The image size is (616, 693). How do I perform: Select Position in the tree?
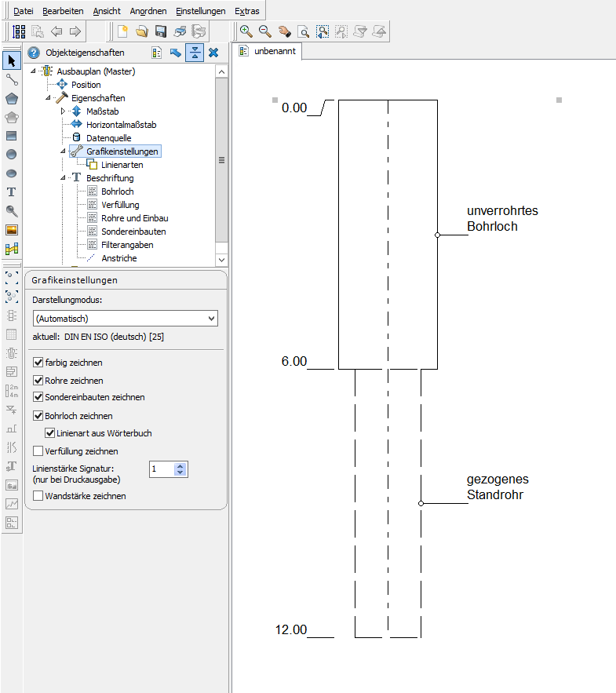click(x=86, y=85)
